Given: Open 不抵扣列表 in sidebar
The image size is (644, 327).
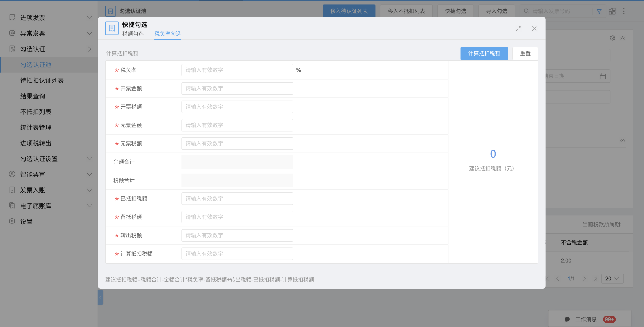Looking at the screenshot, I should [36, 112].
